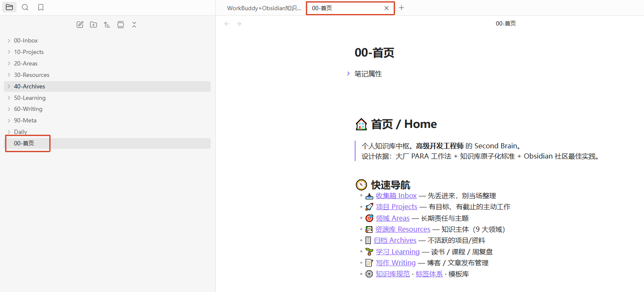644x292 pixels.
Task: Expand the 10-Projects folder chevron
Action: 9,52
